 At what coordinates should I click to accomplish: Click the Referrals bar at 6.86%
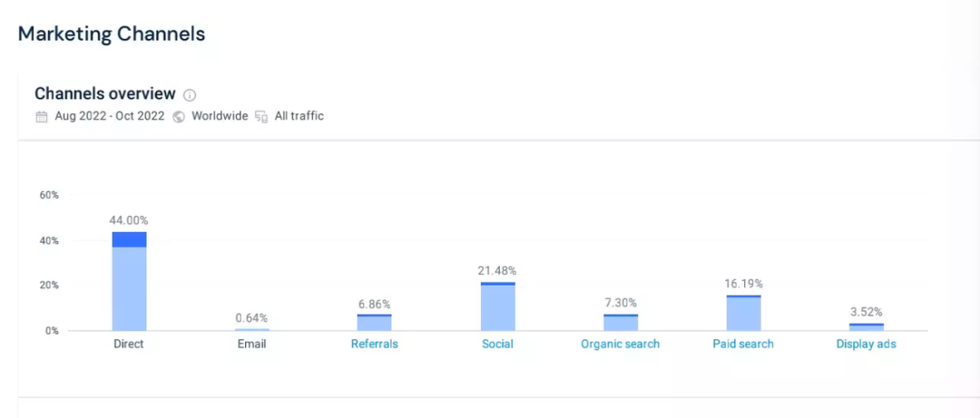375,323
